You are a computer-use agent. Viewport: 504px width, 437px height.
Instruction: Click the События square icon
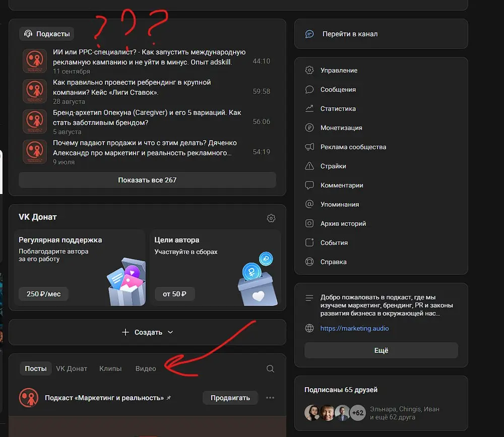[x=309, y=242]
